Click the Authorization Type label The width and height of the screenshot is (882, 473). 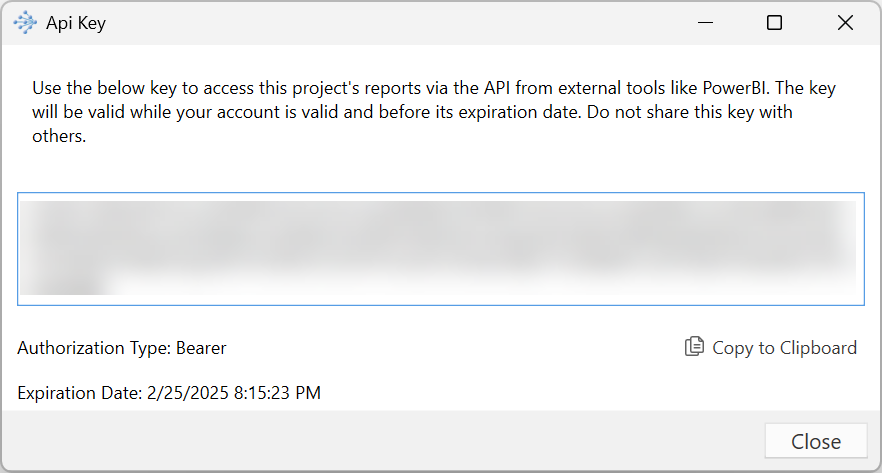click(94, 349)
